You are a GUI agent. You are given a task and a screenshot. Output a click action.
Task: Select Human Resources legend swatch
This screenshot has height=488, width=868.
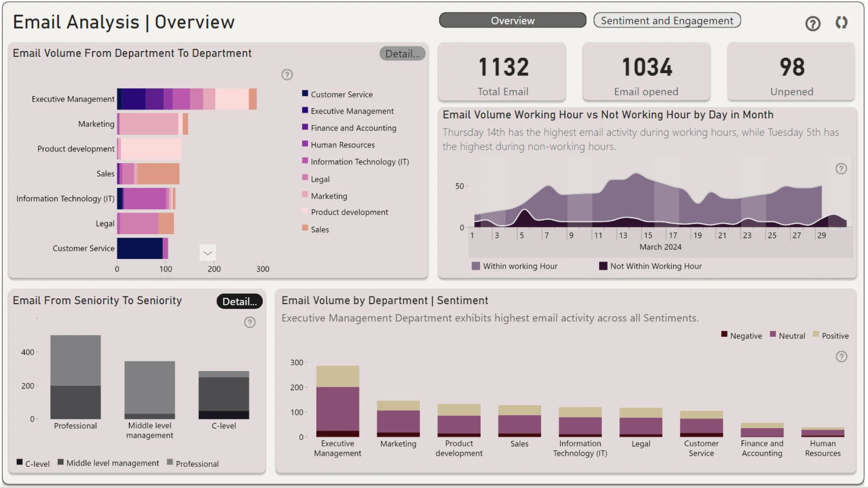coord(305,144)
